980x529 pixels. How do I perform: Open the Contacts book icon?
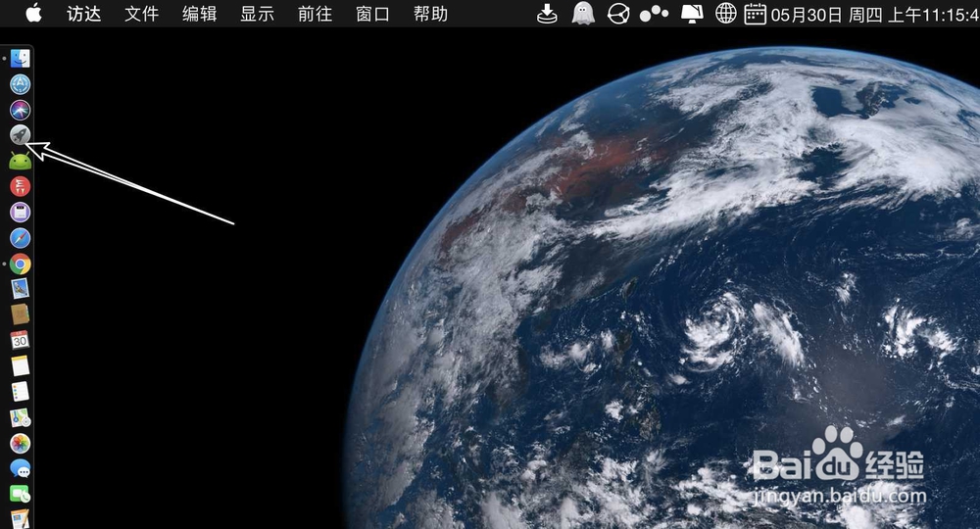coord(20,314)
